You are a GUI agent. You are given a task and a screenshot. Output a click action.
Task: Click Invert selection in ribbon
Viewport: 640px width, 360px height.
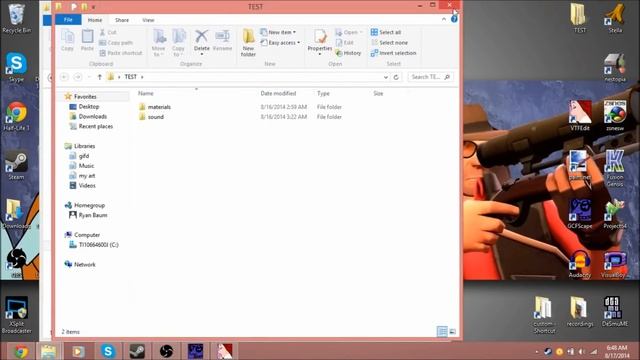[393, 53]
